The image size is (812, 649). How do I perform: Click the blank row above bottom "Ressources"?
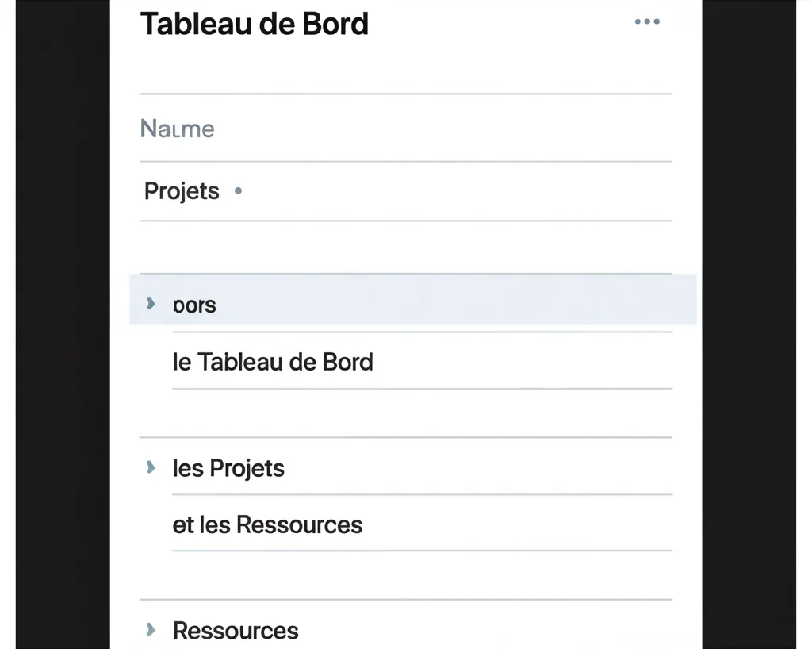tap(404, 575)
